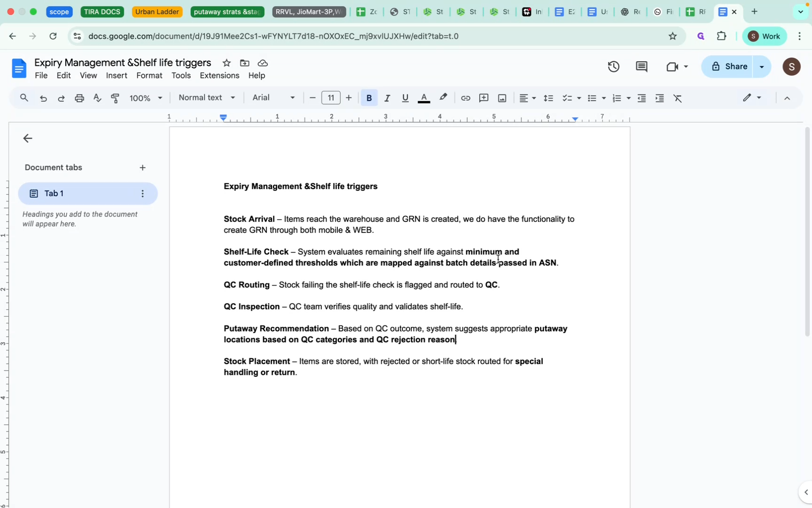
Task: Click the insert link icon
Action: (465, 98)
